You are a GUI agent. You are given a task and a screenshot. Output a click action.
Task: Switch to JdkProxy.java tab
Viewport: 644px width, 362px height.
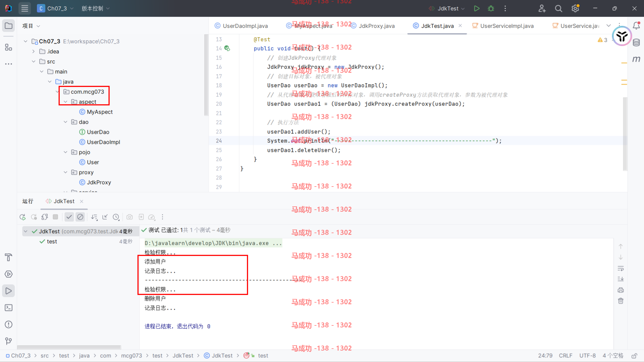point(373,26)
